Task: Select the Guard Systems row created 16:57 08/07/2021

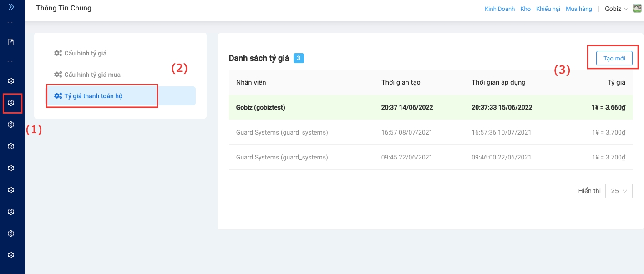Action: tap(430, 132)
